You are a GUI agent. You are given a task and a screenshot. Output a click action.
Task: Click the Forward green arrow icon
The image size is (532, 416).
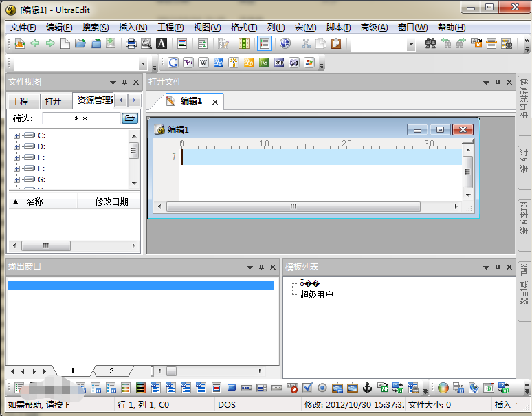pos(50,43)
